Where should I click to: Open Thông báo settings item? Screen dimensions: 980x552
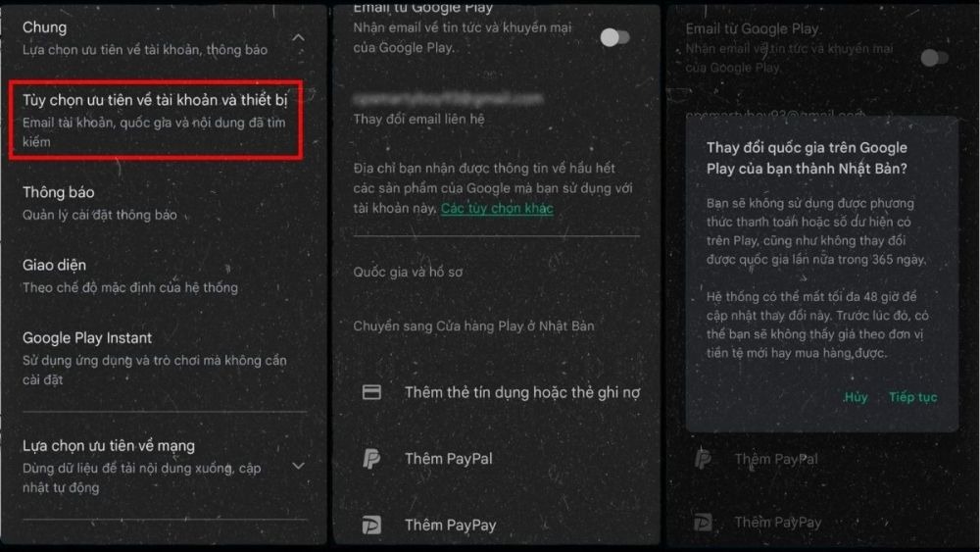[164, 203]
